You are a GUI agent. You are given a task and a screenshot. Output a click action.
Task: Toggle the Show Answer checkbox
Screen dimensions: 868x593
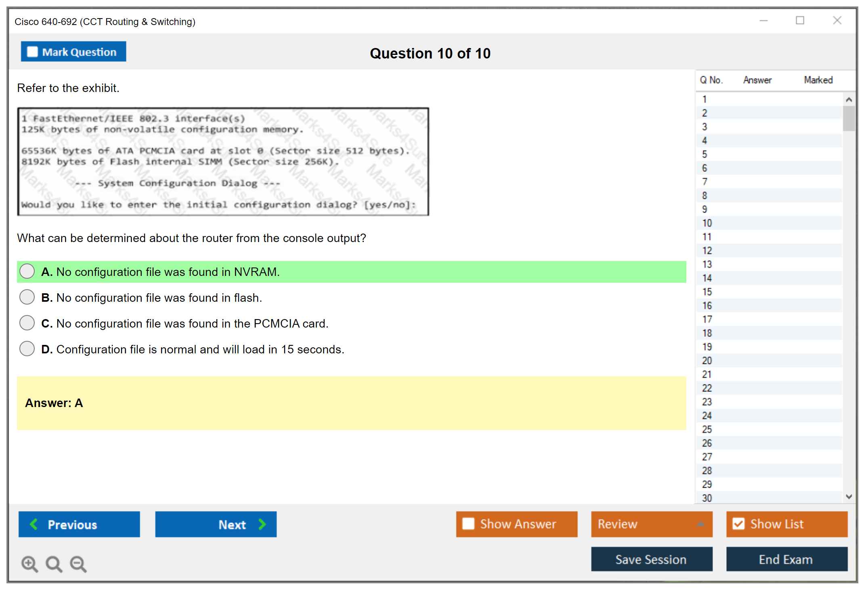coord(468,524)
